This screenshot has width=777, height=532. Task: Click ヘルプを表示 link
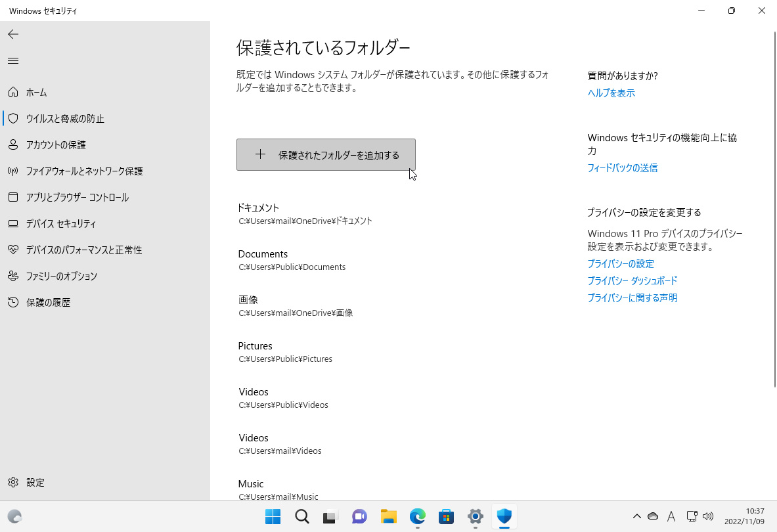coord(611,93)
